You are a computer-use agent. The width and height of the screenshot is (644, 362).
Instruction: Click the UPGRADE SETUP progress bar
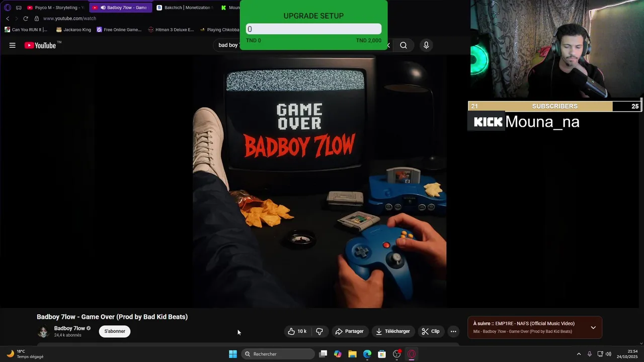coord(313,29)
